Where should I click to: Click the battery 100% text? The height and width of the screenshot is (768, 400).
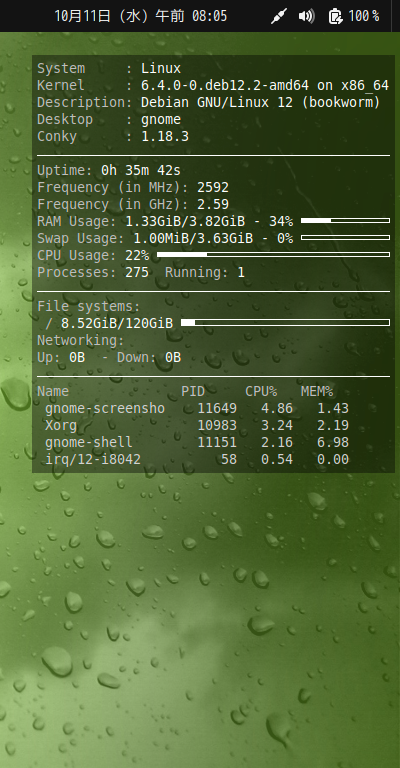coord(364,16)
